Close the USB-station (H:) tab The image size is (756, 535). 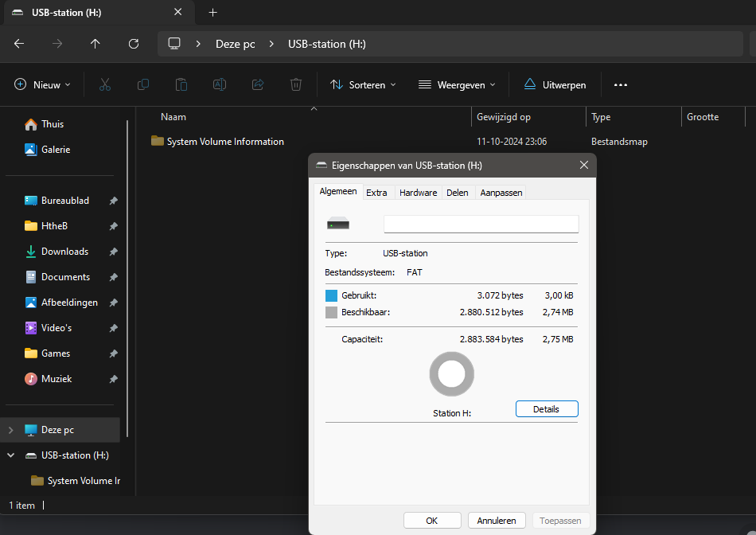click(178, 12)
